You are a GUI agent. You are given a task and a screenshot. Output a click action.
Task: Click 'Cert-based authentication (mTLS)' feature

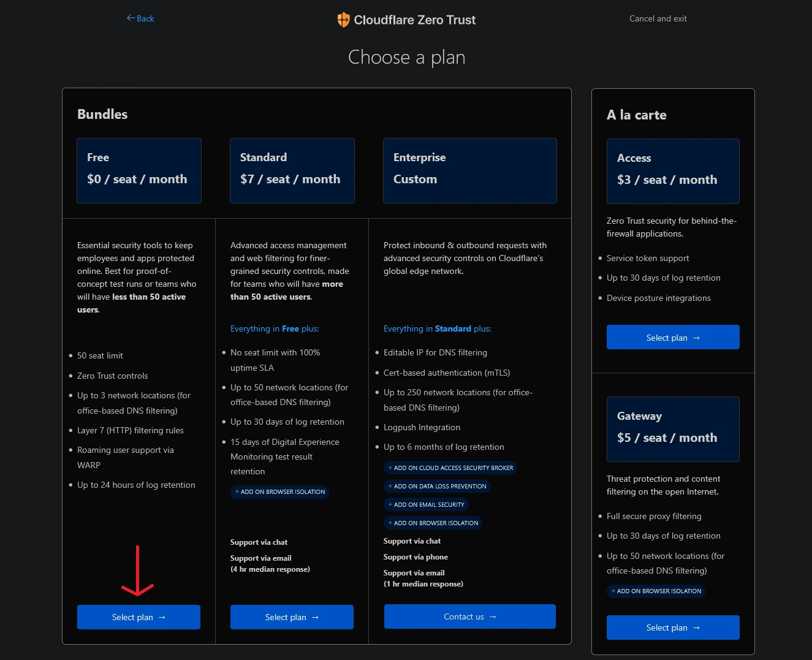447,373
